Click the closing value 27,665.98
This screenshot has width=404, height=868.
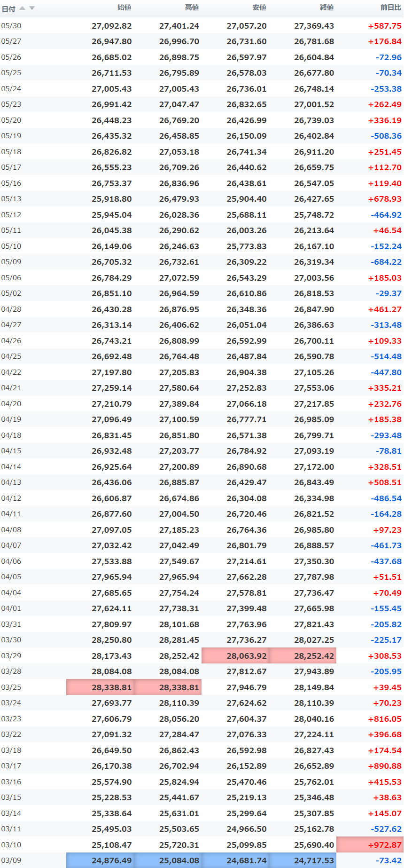[314, 608]
